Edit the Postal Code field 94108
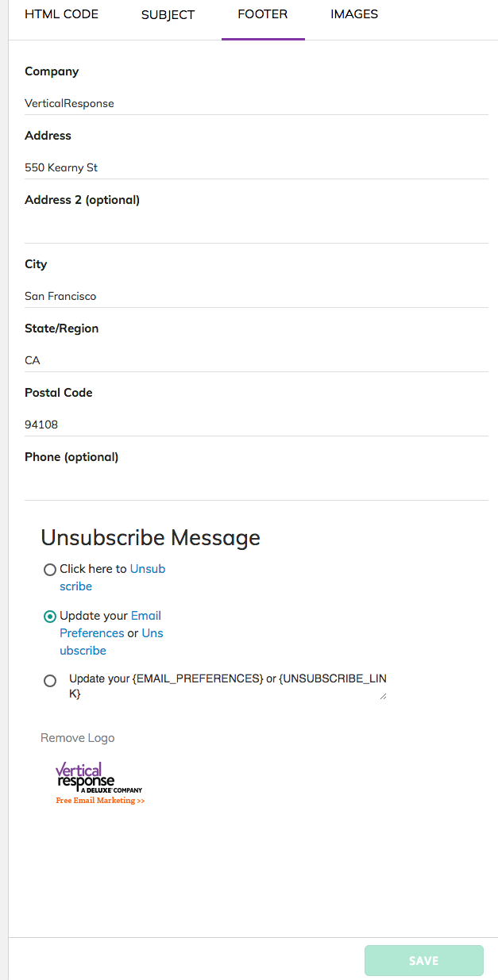This screenshot has height=980, width=498. (257, 425)
